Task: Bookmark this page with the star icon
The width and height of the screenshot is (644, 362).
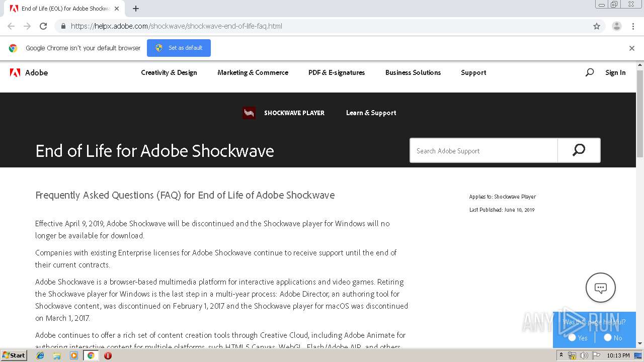Action: (597, 26)
